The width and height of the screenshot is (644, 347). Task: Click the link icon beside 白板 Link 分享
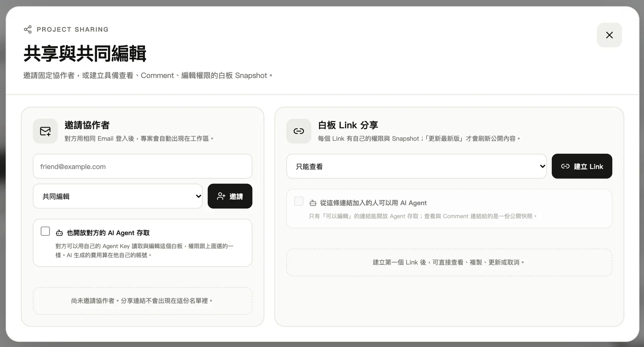point(299,131)
